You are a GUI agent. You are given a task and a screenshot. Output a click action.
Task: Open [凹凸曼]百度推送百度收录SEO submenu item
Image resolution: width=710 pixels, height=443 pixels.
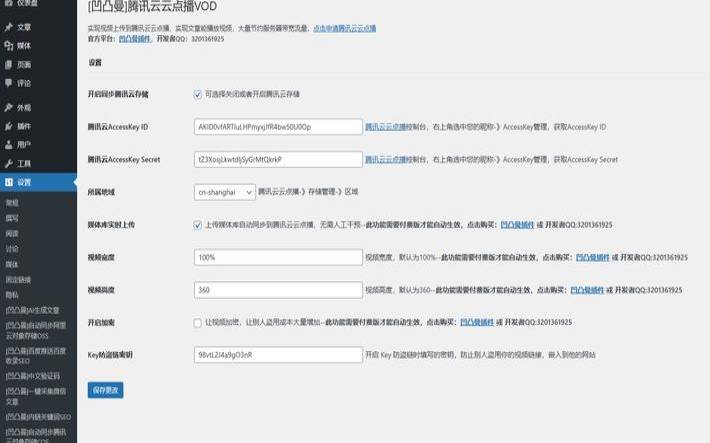36,356
